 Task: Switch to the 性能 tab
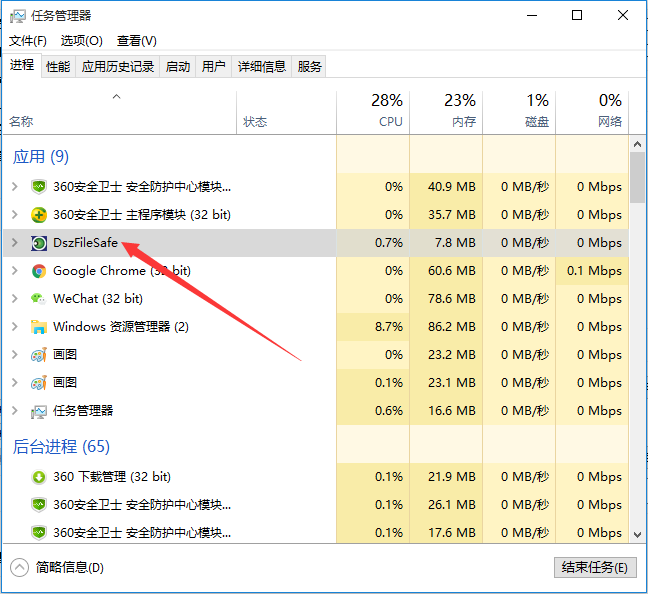click(x=58, y=67)
